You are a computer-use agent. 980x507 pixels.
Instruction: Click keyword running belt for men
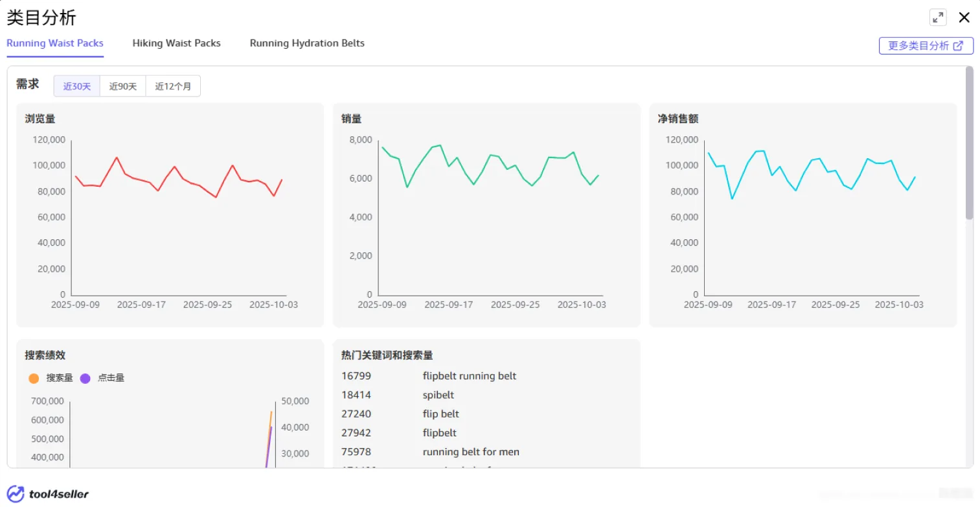coord(471,452)
